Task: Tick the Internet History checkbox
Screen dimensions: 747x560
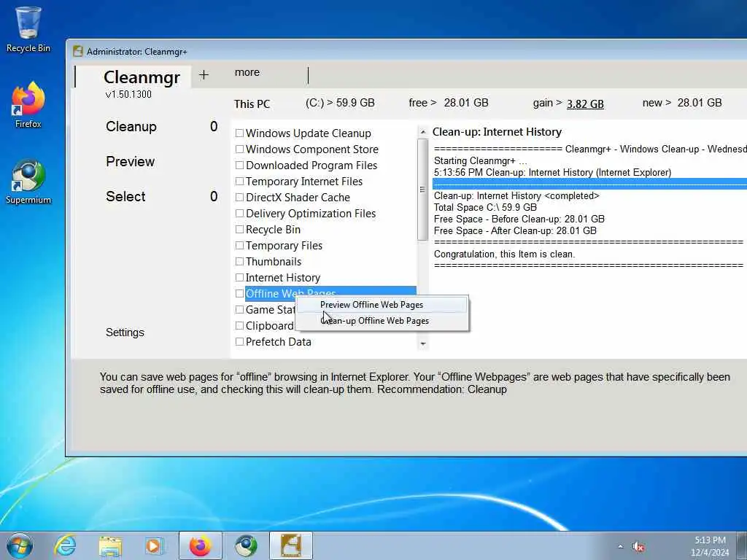Action: coord(239,278)
